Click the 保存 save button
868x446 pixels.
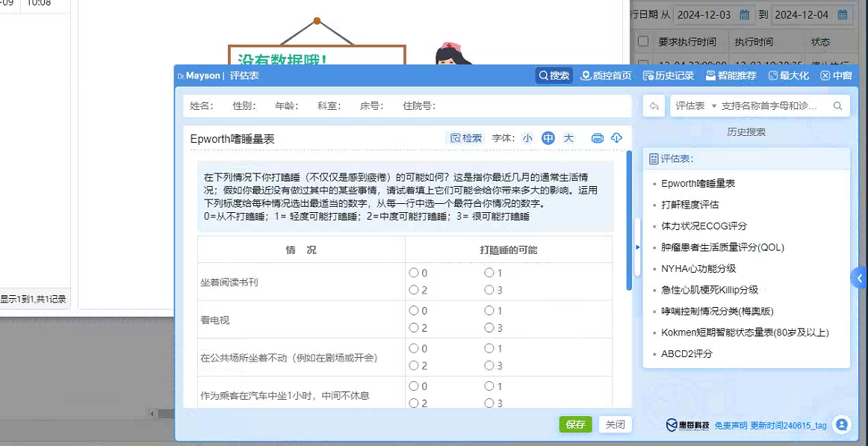576,424
